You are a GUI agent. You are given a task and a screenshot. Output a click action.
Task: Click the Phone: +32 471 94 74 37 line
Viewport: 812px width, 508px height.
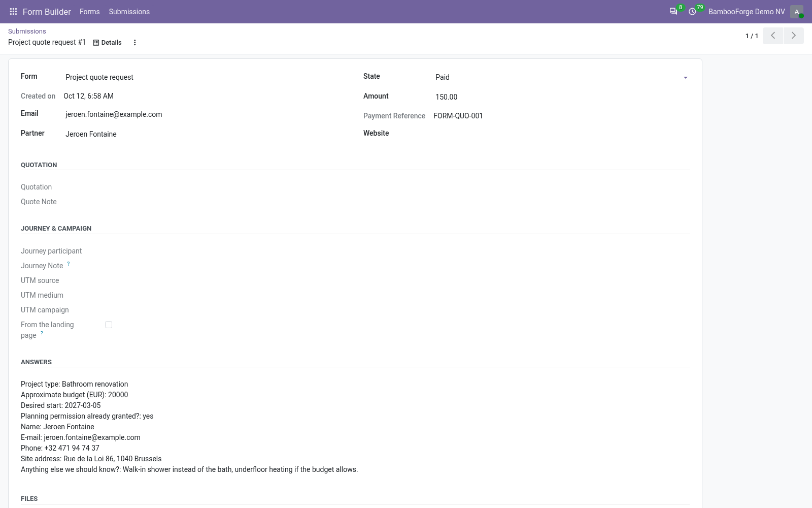tap(60, 448)
